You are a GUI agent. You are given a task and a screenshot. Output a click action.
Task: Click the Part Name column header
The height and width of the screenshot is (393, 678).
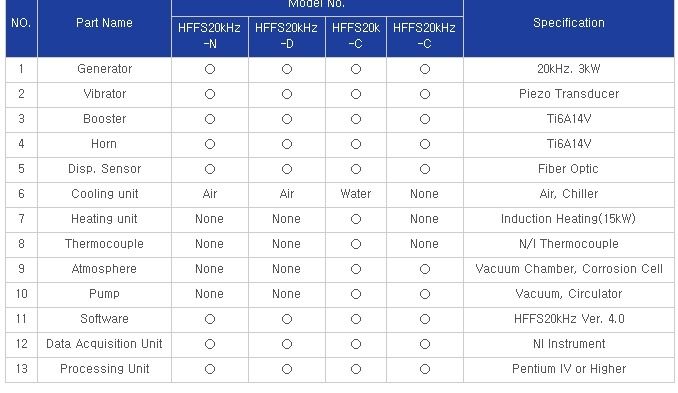coord(104,23)
